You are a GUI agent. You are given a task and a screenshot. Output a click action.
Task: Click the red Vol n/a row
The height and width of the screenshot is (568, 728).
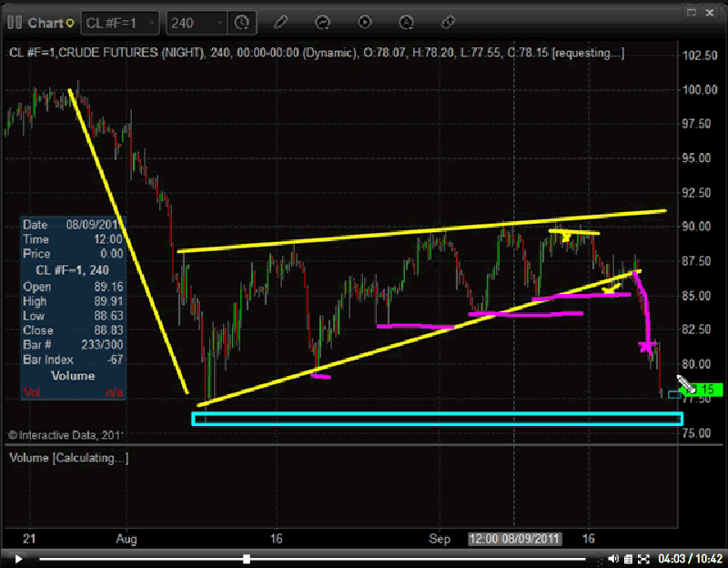(x=73, y=392)
